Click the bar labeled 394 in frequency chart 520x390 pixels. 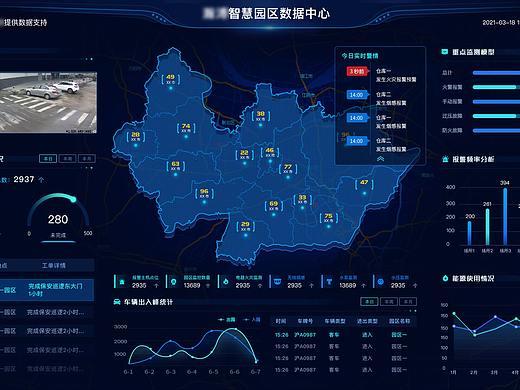505,216
